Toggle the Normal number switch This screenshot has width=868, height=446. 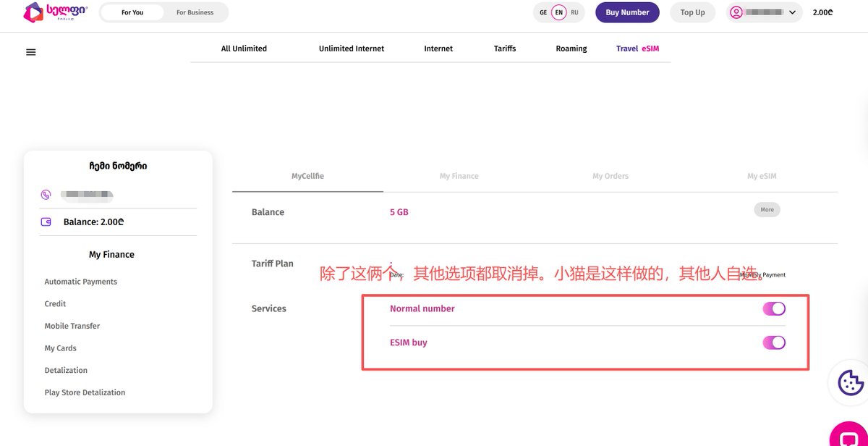[x=774, y=309]
